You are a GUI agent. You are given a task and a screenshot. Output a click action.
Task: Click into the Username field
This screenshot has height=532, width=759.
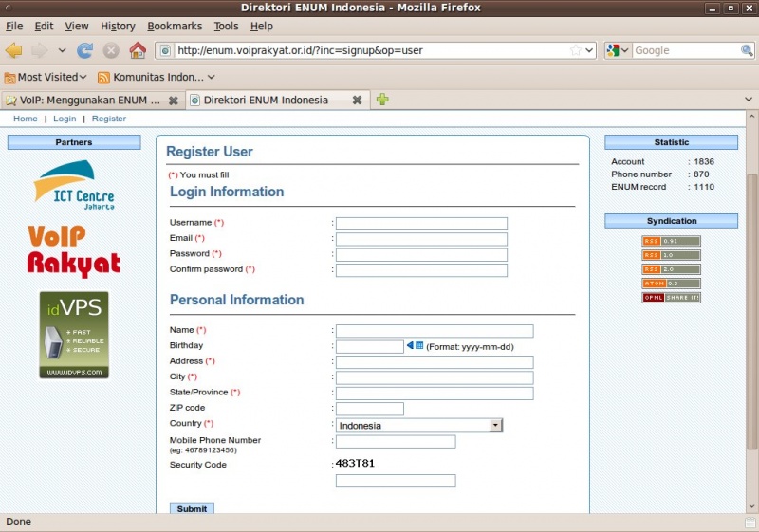(421, 224)
